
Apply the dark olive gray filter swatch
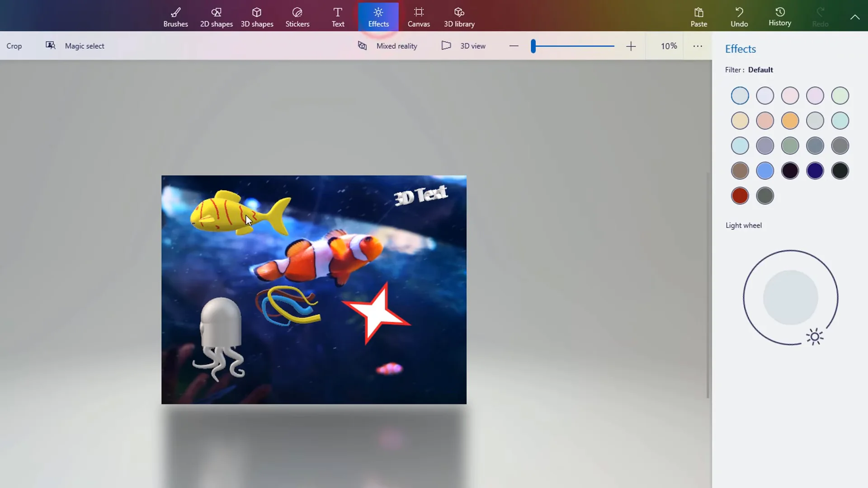click(765, 196)
